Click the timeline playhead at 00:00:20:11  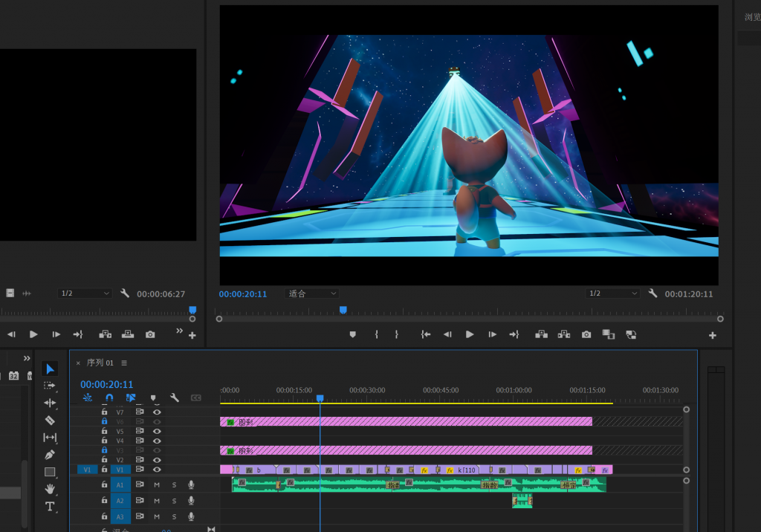point(320,398)
